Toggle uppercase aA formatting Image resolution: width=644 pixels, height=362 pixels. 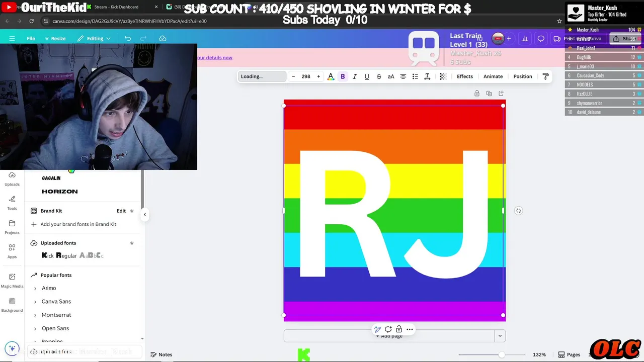point(391,76)
